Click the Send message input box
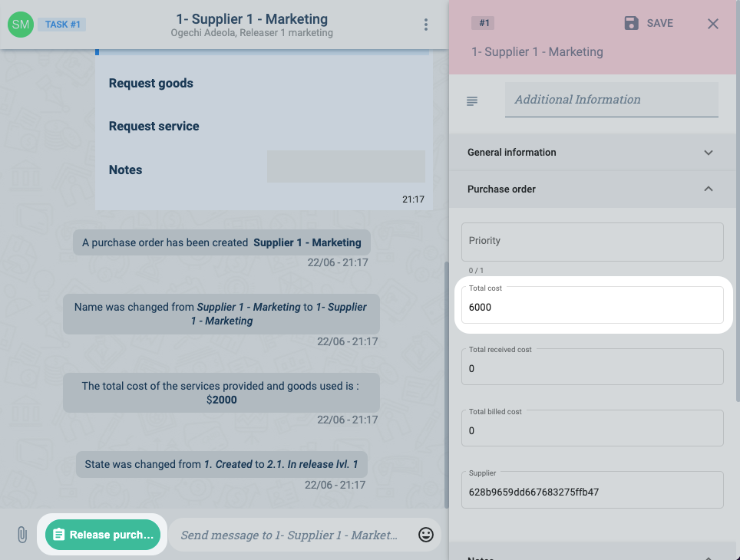The height and width of the screenshot is (560, 740). (289, 535)
